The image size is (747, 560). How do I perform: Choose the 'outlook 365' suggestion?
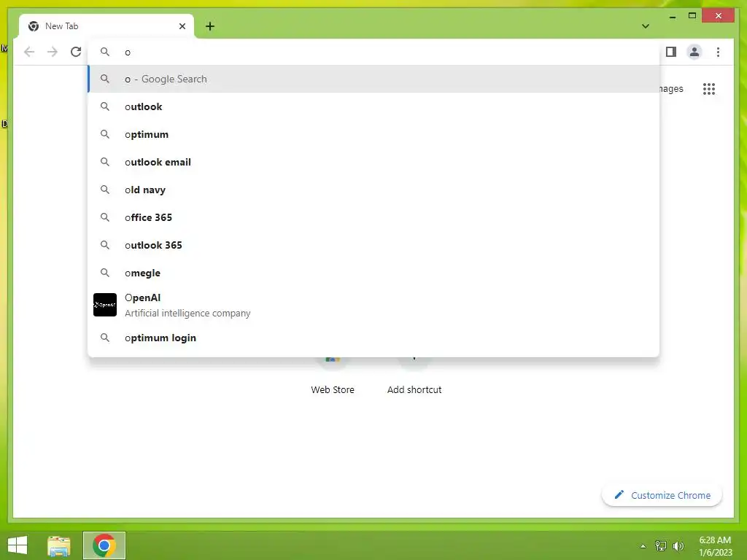pos(373,245)
